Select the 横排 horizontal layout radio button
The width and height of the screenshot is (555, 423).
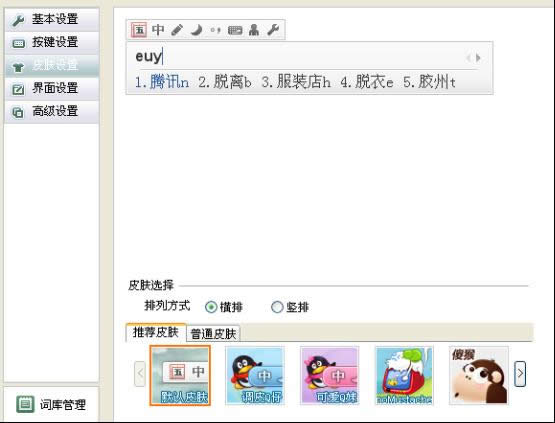211,307
